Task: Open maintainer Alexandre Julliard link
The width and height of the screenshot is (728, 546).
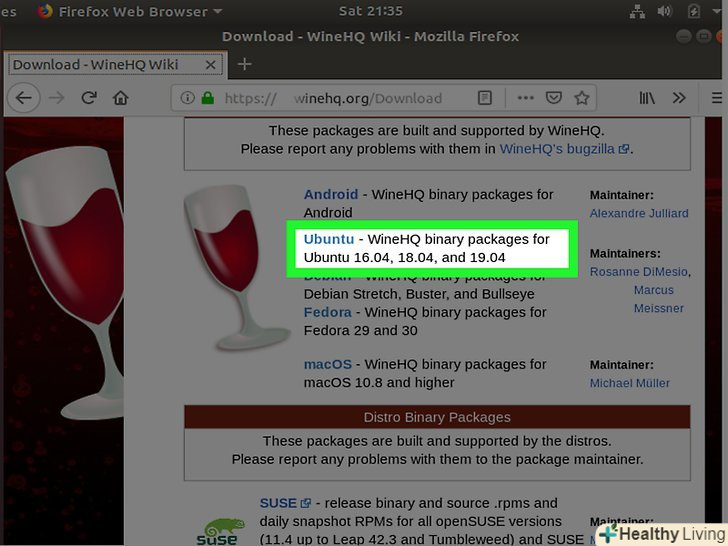Action: [x=639, y=213]
